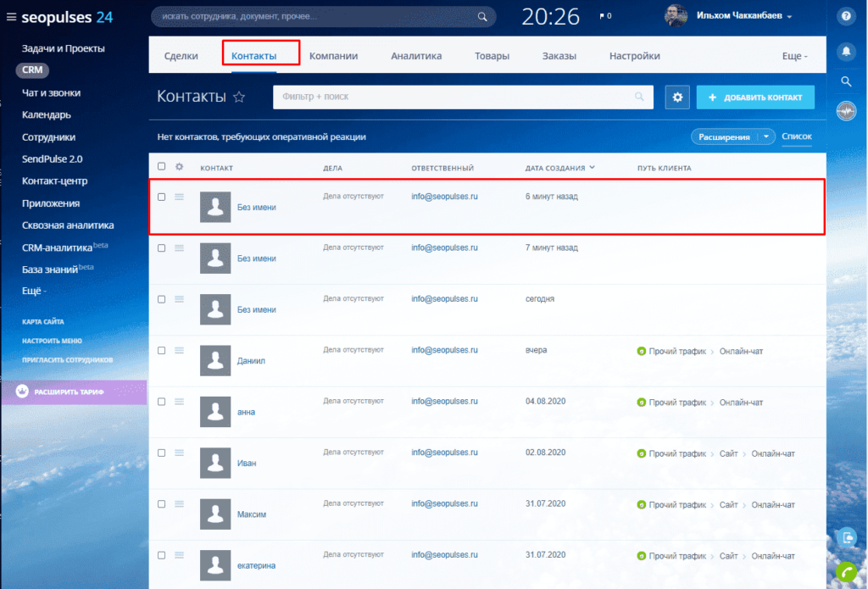868x589 pixels.
Task: Open the Товары tab
Action: (x=492, y=56)
